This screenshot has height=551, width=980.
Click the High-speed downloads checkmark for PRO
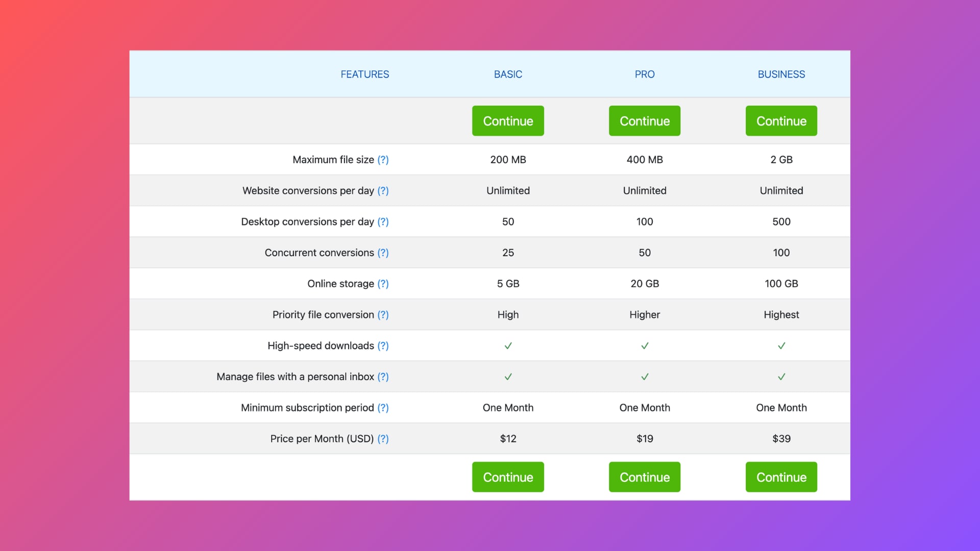(x=645, y=346)
